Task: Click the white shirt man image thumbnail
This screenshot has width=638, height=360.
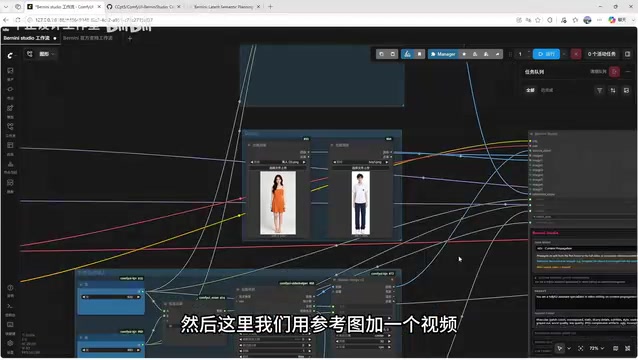Action: [x=361, y=203]
